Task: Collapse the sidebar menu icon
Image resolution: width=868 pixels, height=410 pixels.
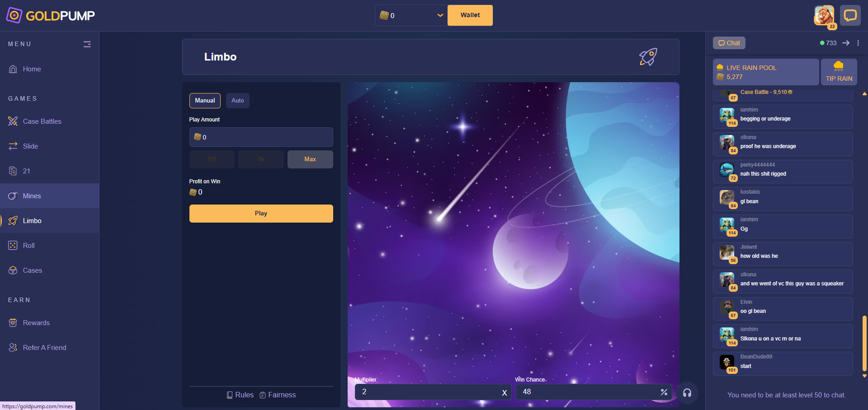Action: (87, 44)
